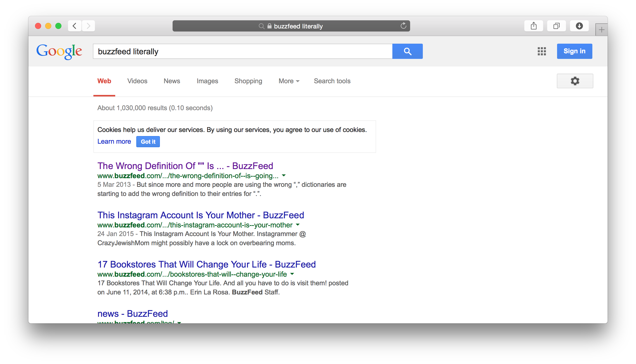
Task: Open the Google apps grid
Action: pos(542,51)
